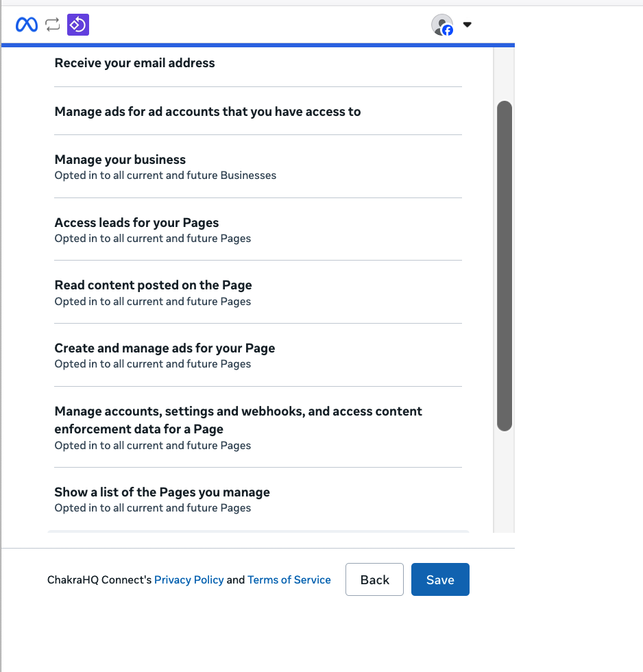Select the Access leads for your Pages permission
643x672 pixels.
point(136,223)
